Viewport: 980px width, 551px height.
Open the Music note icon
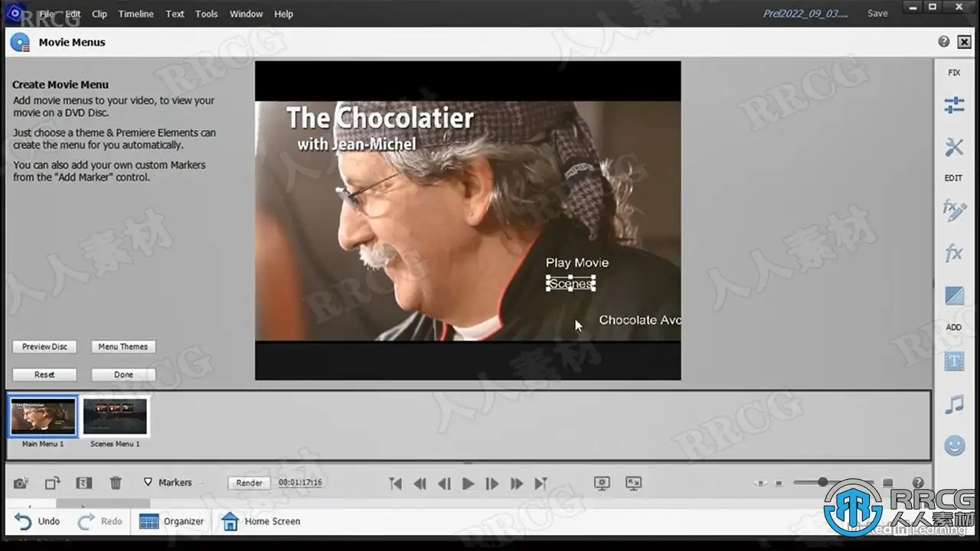click(954, 404)
